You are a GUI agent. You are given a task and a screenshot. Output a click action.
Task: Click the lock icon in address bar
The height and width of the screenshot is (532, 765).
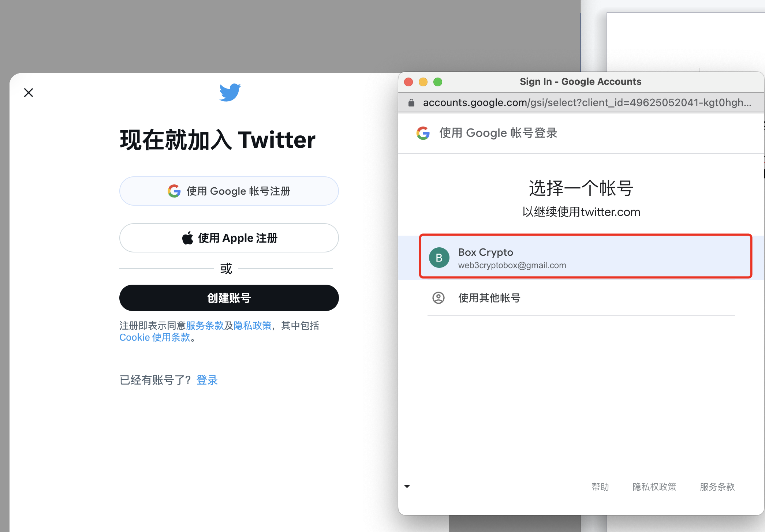pyautogui.click(x=411, y=103)
